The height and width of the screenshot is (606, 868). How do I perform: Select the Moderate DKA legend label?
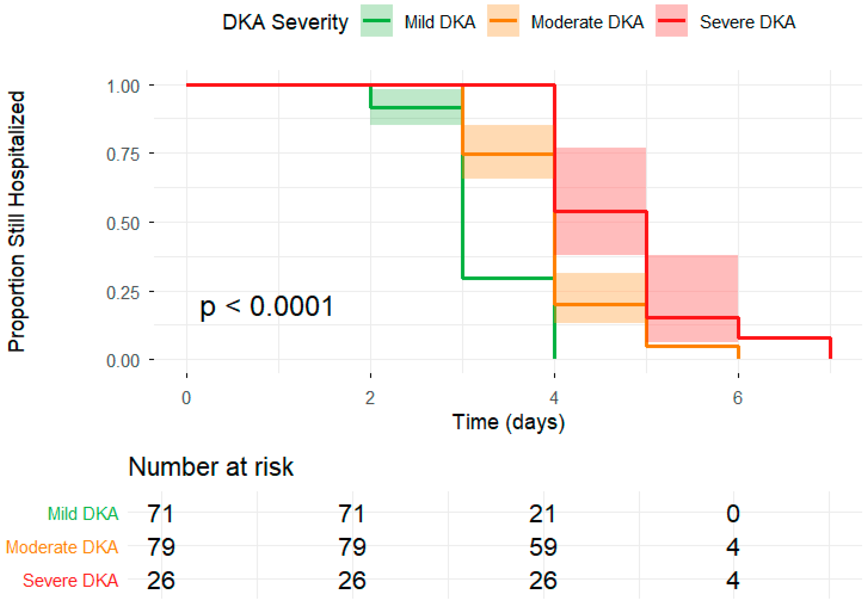click(x=587, y=22)
